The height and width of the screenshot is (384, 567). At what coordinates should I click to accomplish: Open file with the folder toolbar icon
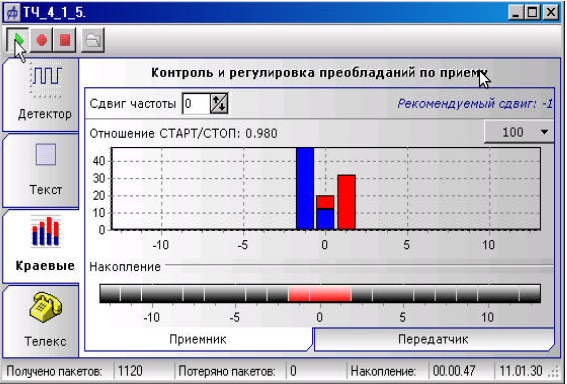coord(93,40)
